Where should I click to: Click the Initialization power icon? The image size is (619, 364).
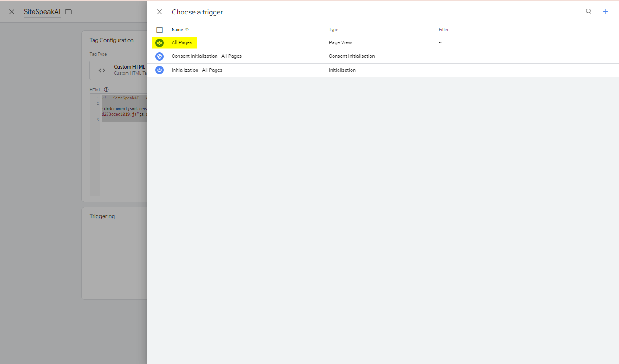(x=159, y=70)
